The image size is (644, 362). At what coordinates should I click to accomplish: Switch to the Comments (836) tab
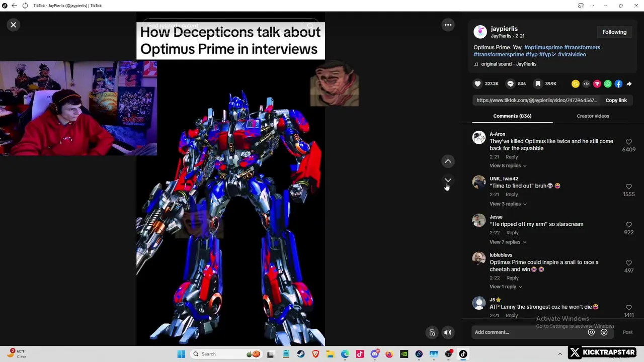pyautogui.click(x=512, y=116)
